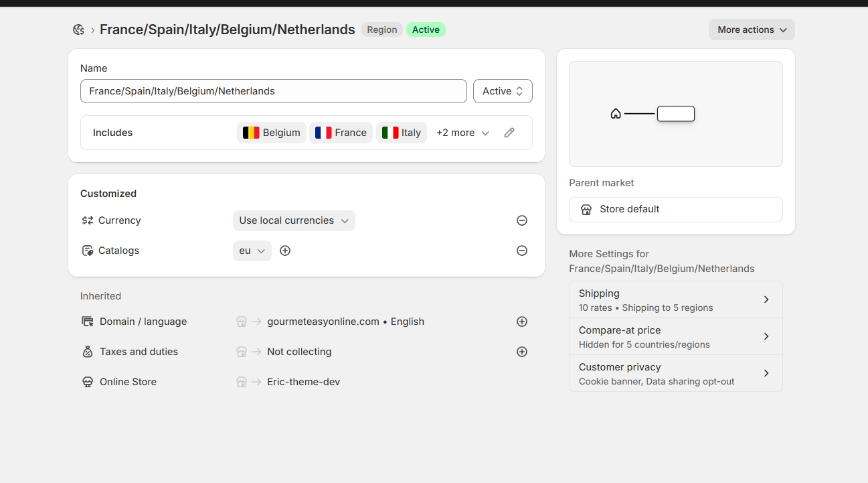This screenshot has height=483, width=868.
Task: Click the pencil icon to edit included countries
Action: click(x=509, y=133)
